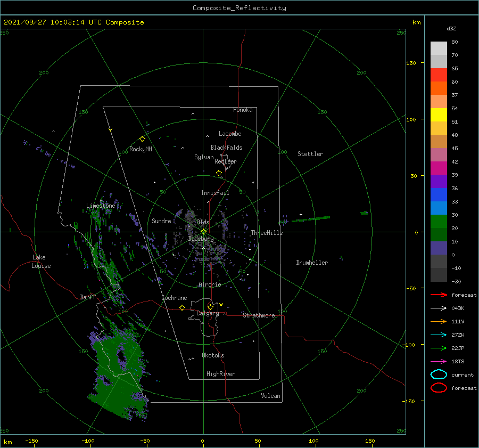Click the Sylvan label
Screen dimensions: 479x448
(204, 157)
